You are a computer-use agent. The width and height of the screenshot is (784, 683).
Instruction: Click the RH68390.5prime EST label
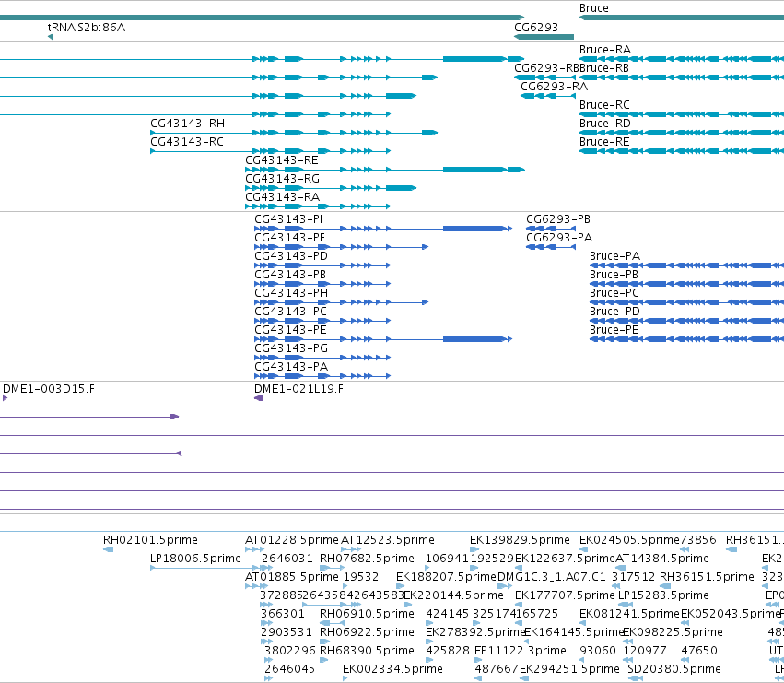coord(367,651)
